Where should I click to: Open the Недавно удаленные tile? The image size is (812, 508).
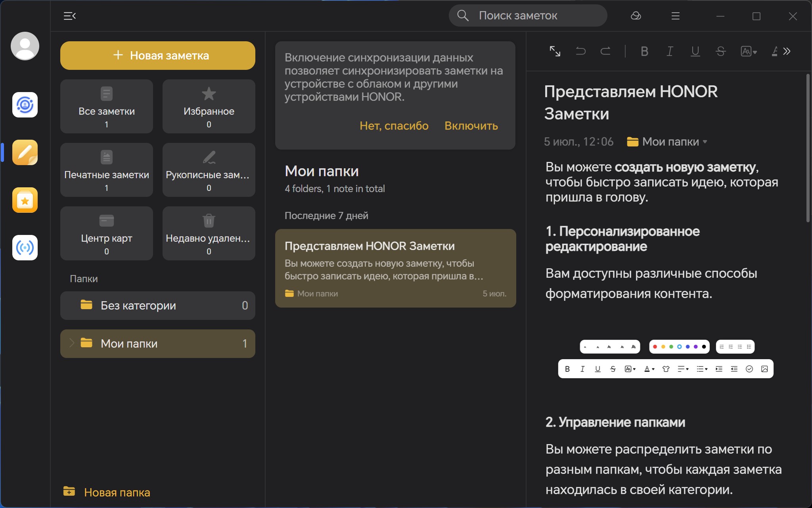coord(209,233)
